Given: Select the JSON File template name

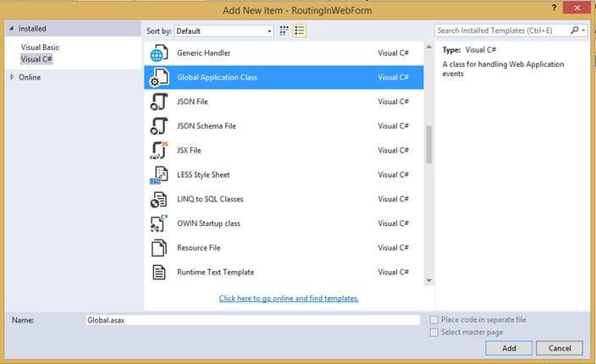Looking at the screenshot, I should [192, 102].
